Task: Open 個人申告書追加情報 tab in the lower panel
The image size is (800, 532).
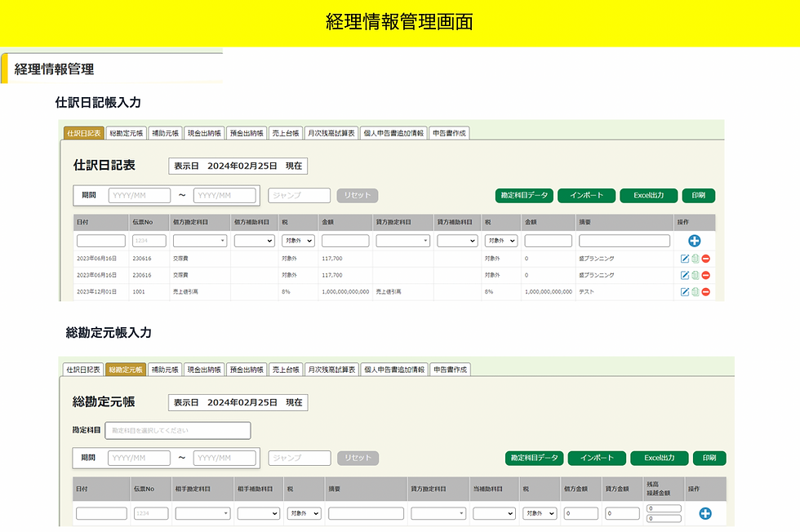Action: tap(393, 370)
